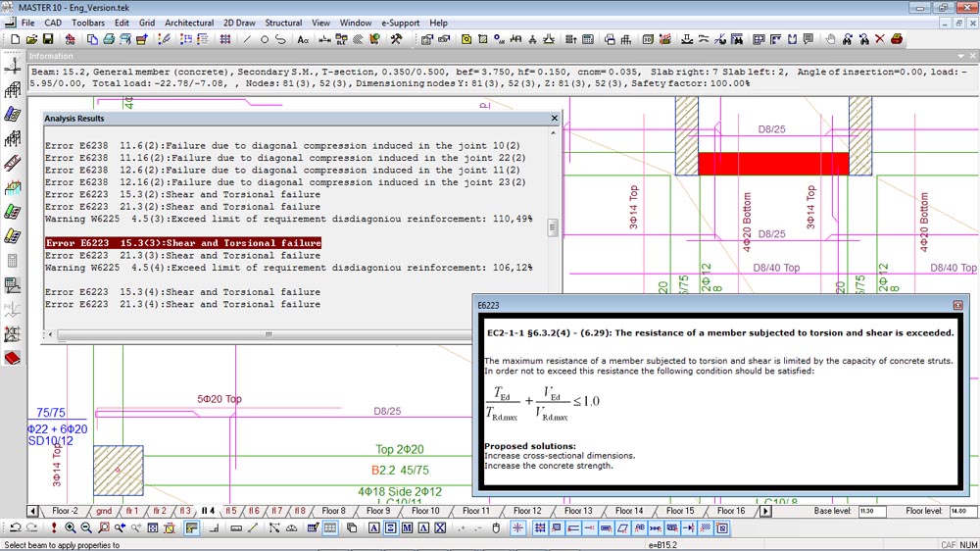Click the New file icon
This screenshot has width=980, height=551.
(15, 39)
